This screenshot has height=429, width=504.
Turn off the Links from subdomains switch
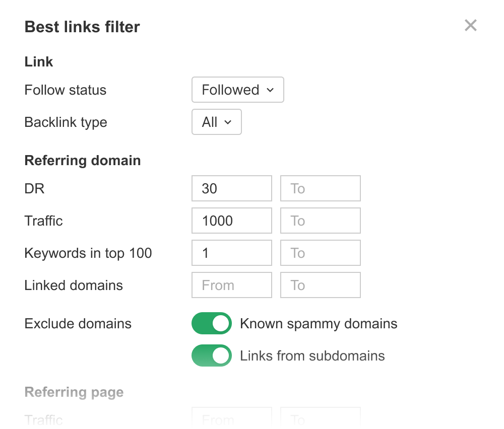click(212, 355)
